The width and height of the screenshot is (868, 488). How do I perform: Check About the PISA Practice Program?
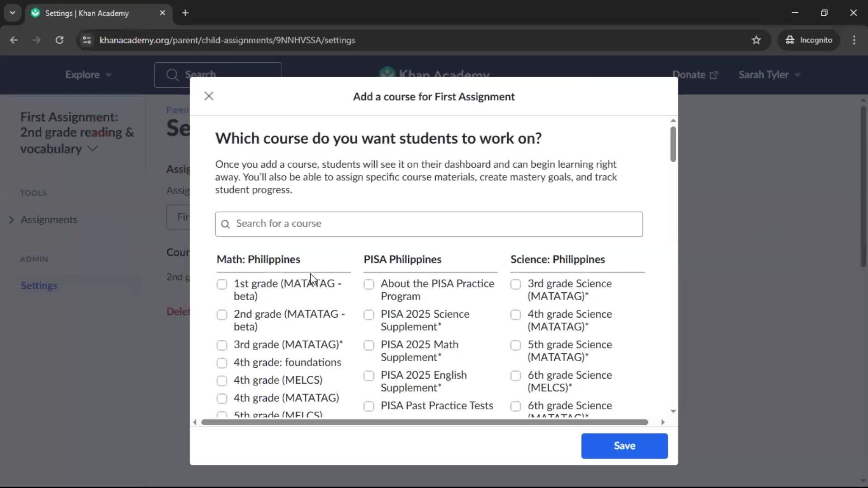[x=369, y=284]
